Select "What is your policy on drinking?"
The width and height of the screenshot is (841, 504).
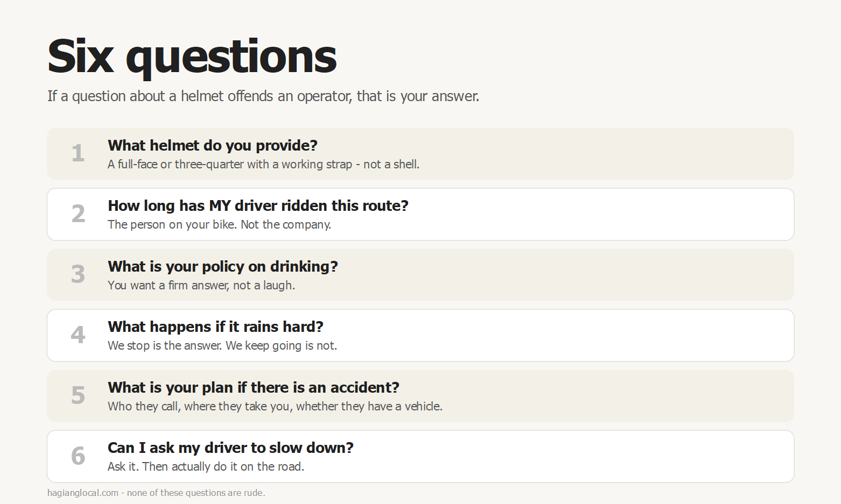[x=223, y=266]
